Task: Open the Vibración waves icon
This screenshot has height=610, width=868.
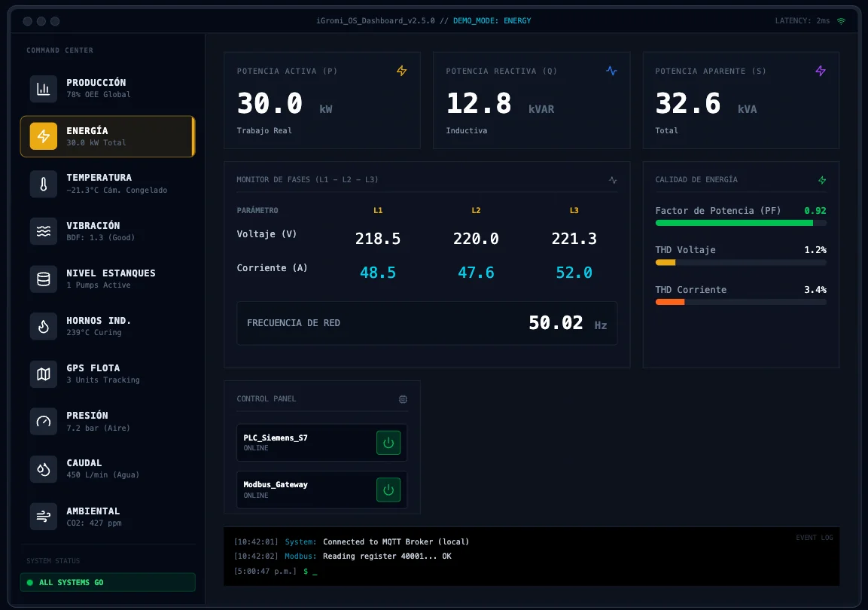Action: coord(43,231)
